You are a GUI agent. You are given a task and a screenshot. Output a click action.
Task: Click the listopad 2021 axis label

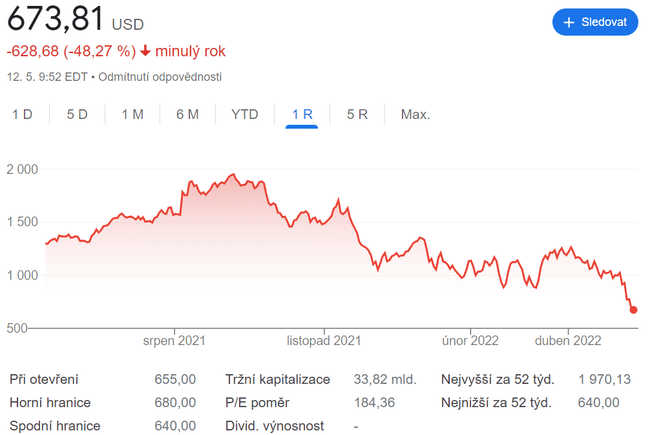(x=323, y=341)
